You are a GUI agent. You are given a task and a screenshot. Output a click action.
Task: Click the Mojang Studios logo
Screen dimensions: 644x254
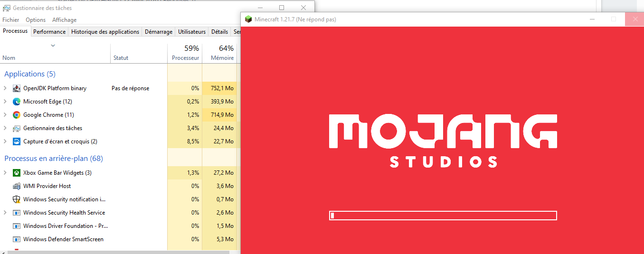click(x=443, y=141)
